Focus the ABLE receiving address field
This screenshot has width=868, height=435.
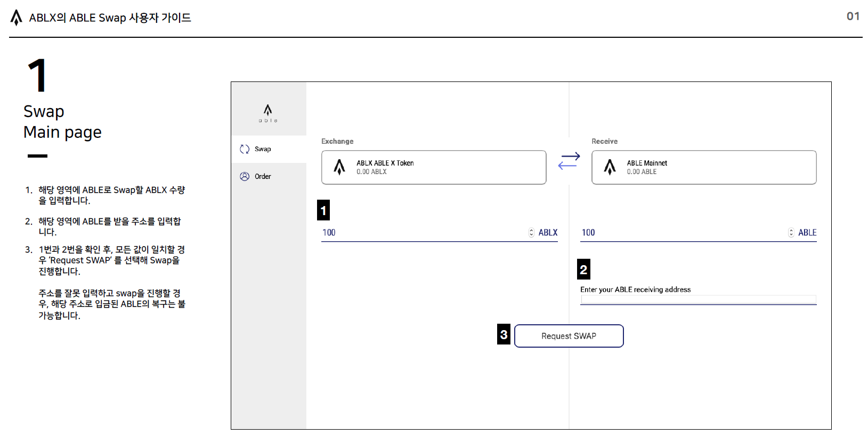(698, 299)
